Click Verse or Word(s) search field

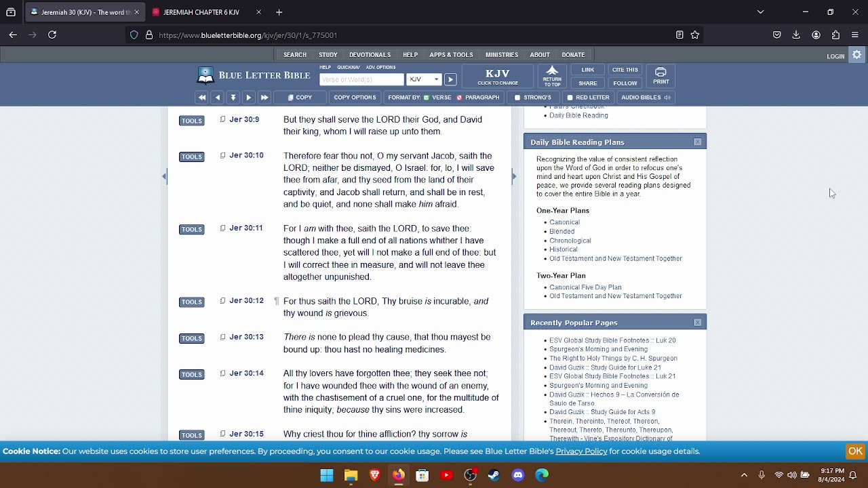point(361,79)
